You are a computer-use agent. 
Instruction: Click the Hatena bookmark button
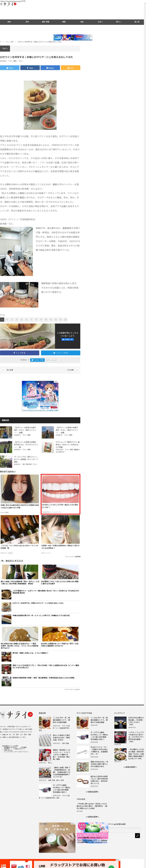pos(50,68)
